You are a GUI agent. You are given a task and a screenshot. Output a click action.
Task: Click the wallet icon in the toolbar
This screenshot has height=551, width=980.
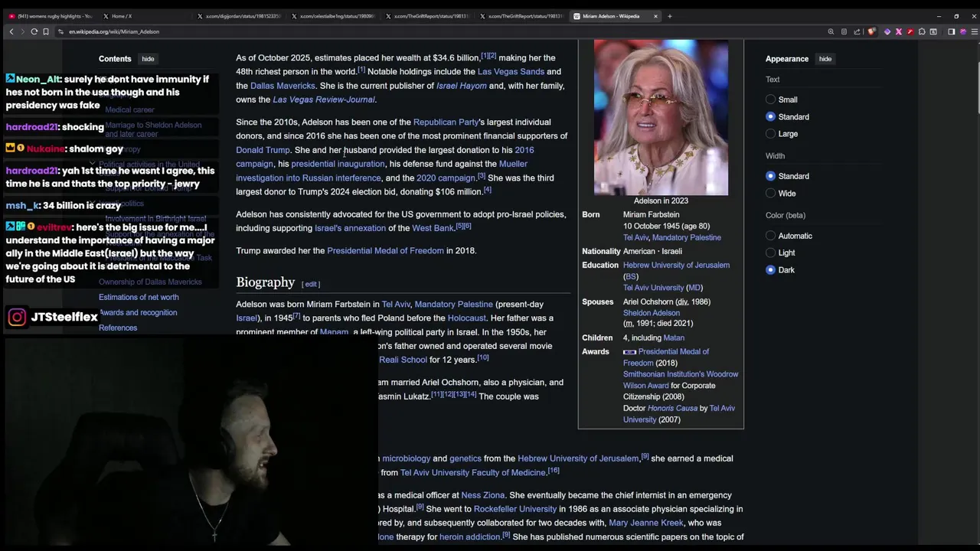[x=933, y=31]
